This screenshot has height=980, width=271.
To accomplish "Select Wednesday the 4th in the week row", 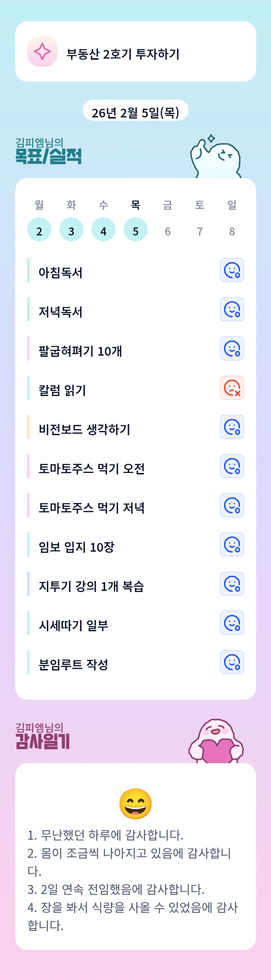I will pyautogui.click(x=103, y=230).
